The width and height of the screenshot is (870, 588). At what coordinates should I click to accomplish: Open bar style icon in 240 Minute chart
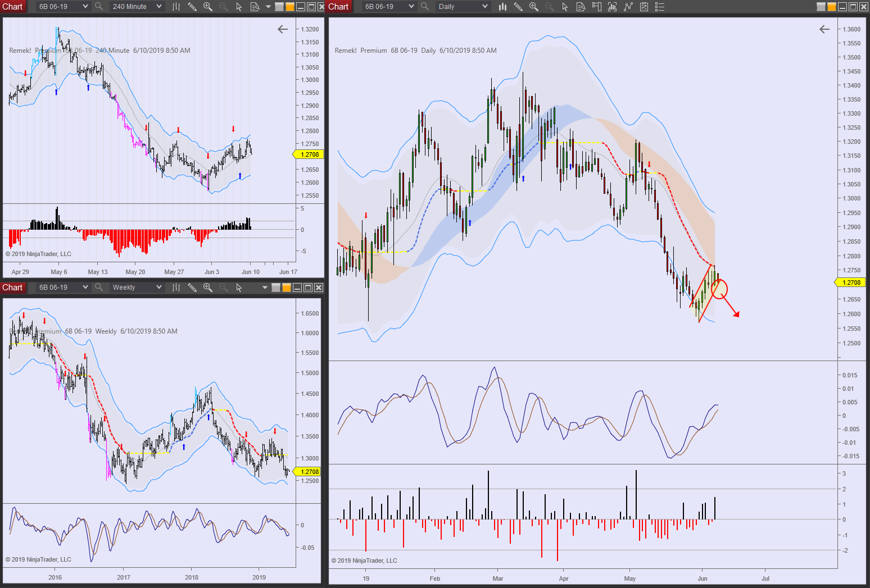click(x=176, y=6)
